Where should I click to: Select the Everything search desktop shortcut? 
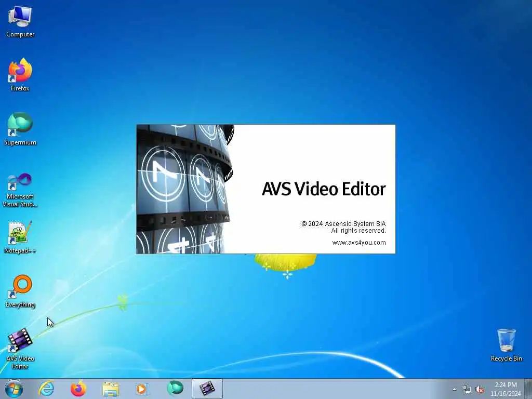click(20, 291)
